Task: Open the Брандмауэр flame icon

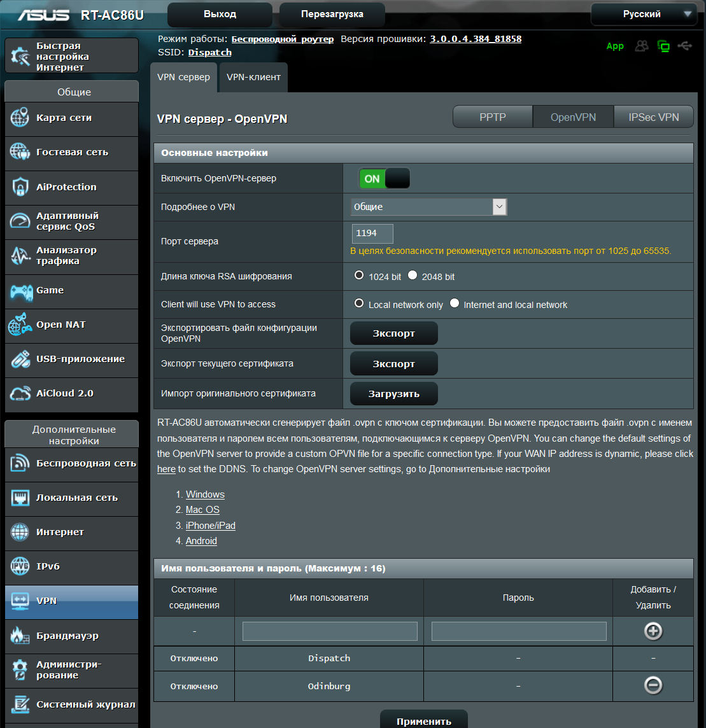Action: [20, 635]
